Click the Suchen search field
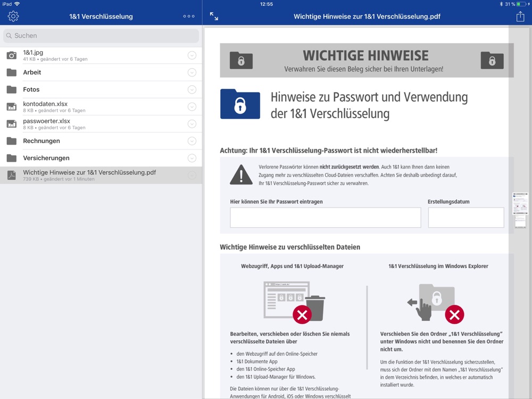This screenshot has height=399, width=532. click(101, 36)
